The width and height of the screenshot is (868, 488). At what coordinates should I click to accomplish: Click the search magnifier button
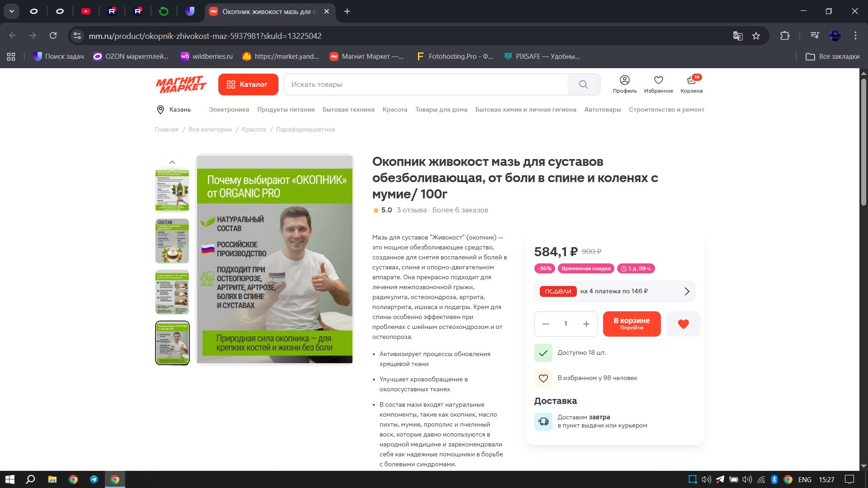pos(583,84)
